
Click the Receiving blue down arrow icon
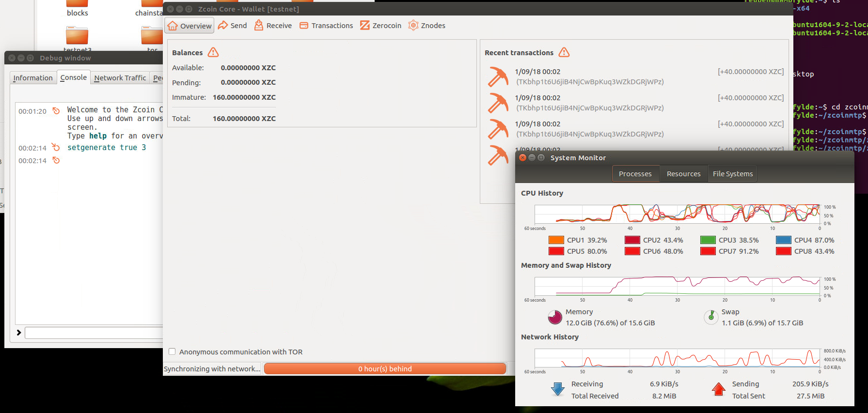click(x=558, y=389)
